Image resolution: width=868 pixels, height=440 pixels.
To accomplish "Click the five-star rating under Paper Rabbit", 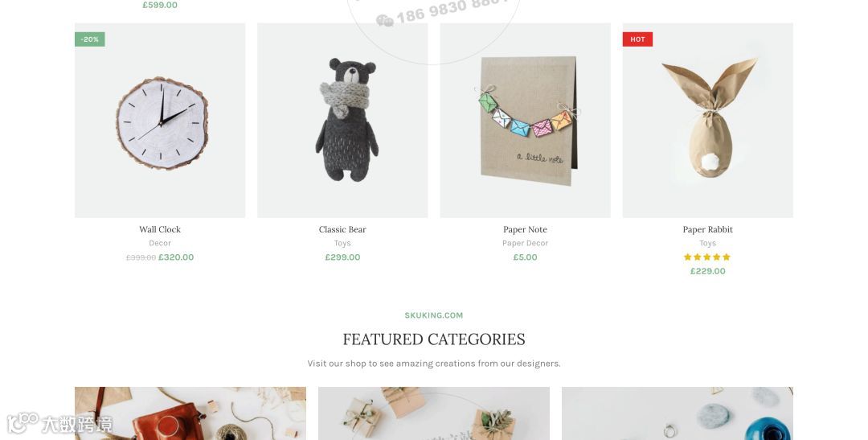I will click(707, 257).
